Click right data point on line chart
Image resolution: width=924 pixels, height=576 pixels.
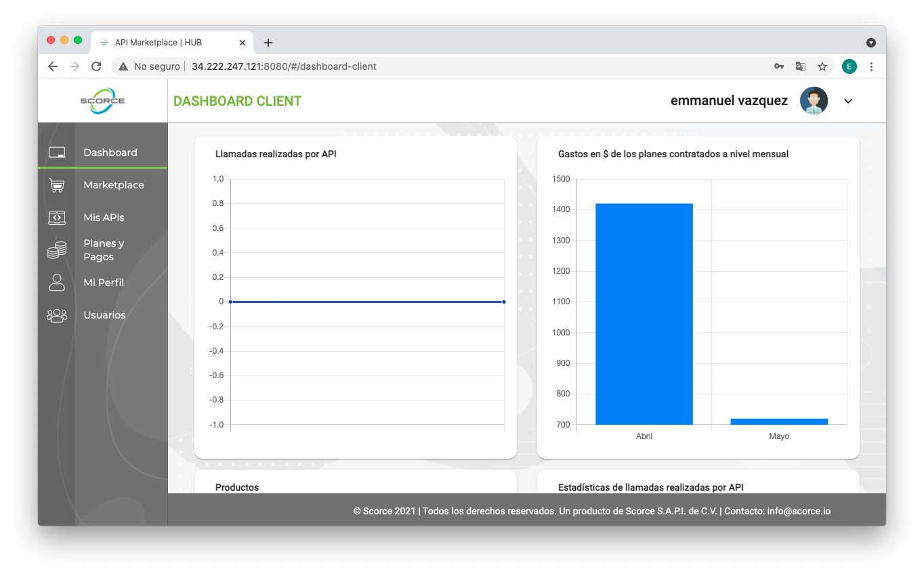pos(504,302)
